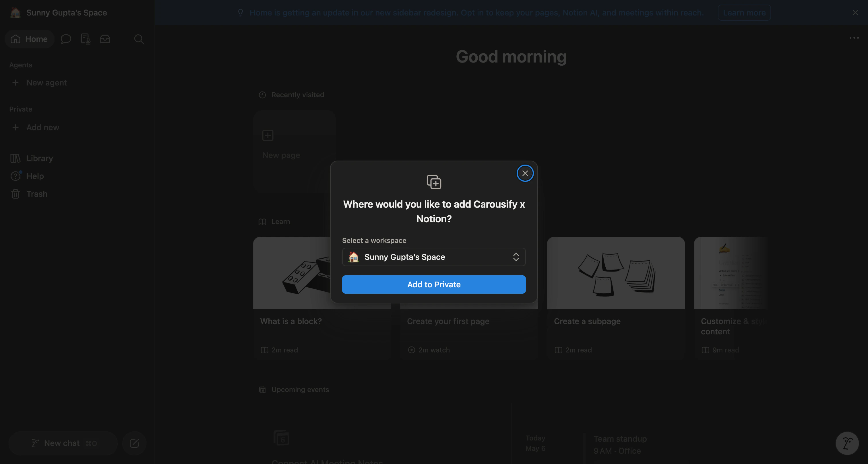Click the Private section header
The width and height of the screenshot is (868, 464).
point(21,109)
